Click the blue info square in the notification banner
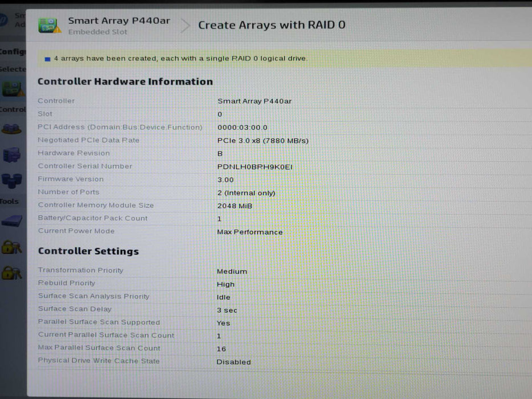 coord(48,59)
